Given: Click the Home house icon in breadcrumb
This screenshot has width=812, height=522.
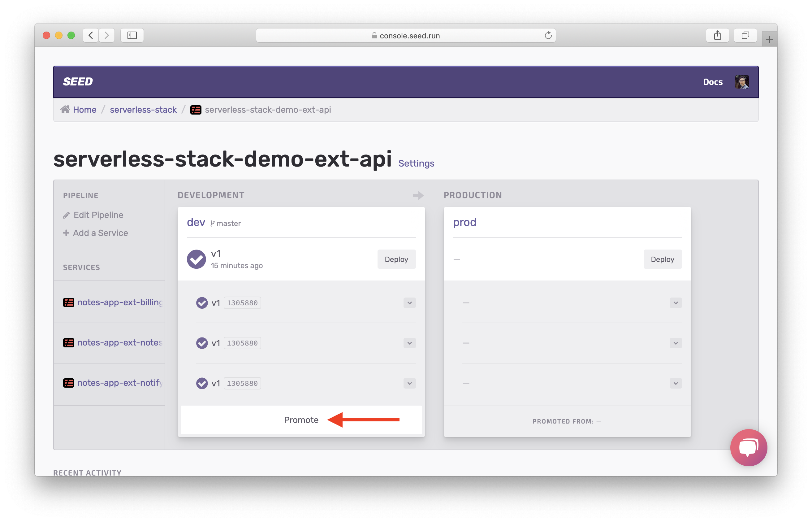Looking at the screenshot, I should click(65, 110).
